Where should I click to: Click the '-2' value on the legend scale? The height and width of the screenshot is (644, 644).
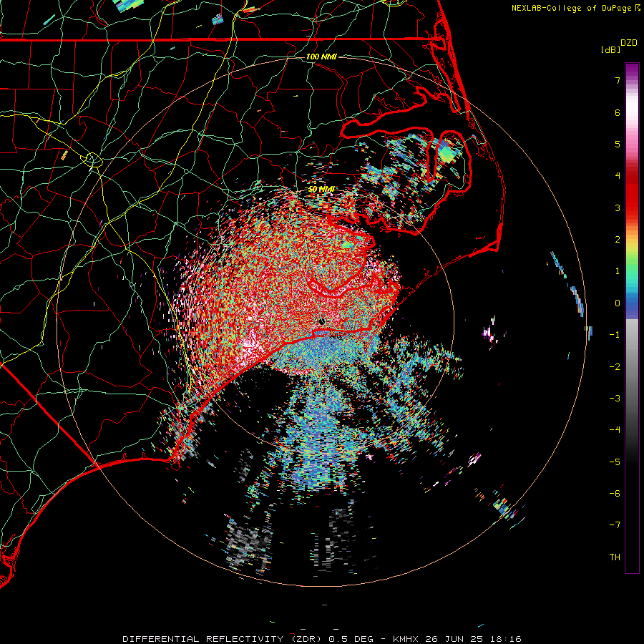pyautogui.click(x=615, y=367)
